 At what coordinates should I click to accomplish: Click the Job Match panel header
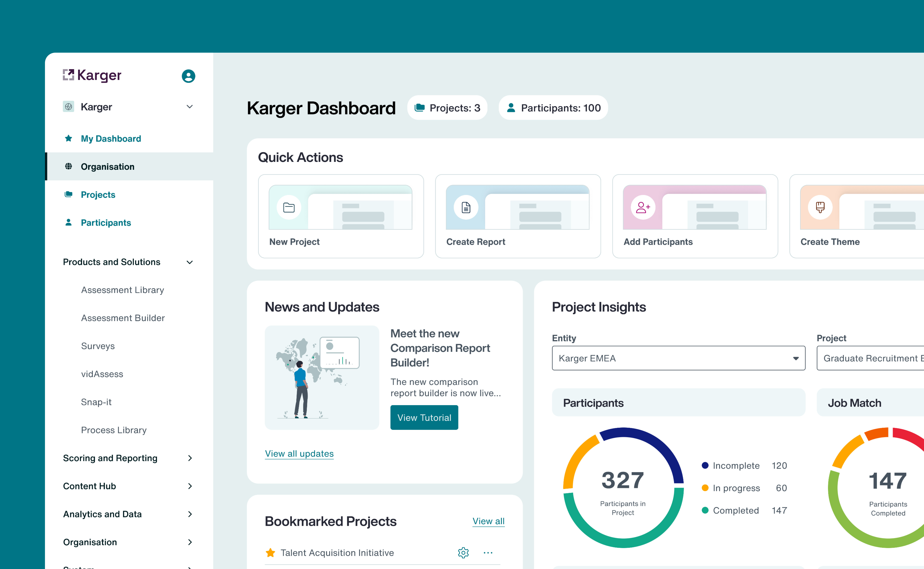pyautogui.click(x=870, y=403)
